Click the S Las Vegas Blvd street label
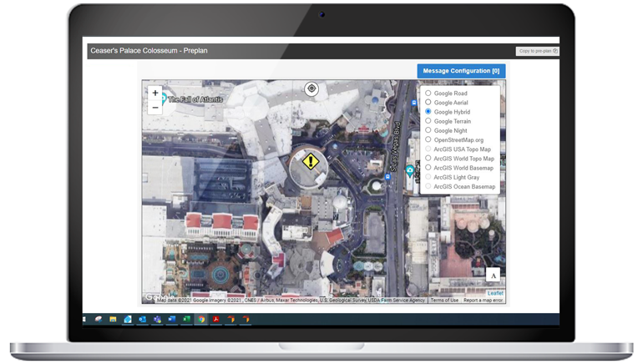 [395, 147]
